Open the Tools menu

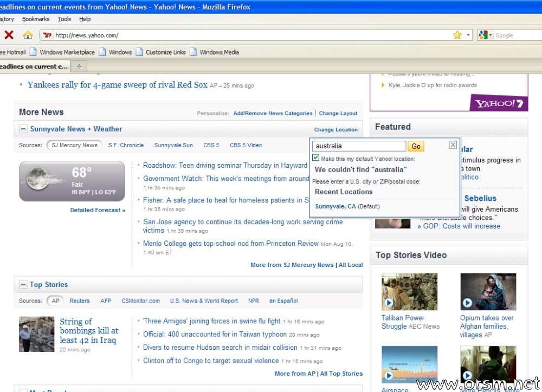64,19
